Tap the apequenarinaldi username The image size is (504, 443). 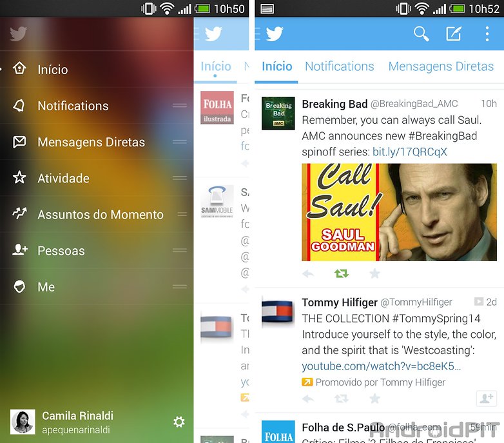coord(76,430)
